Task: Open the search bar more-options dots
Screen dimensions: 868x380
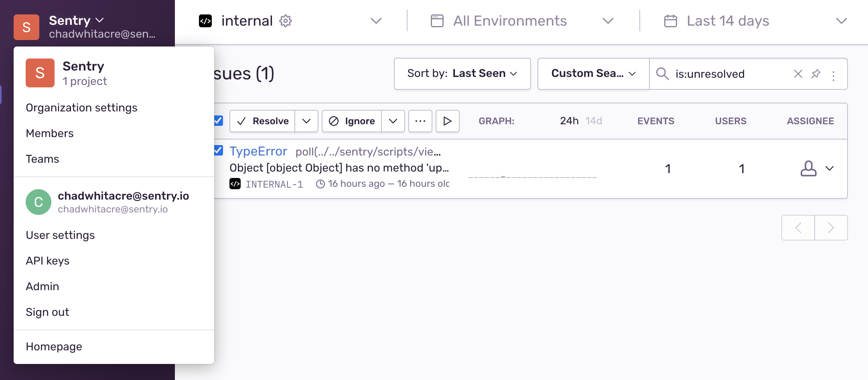Action: click(834, 76)
